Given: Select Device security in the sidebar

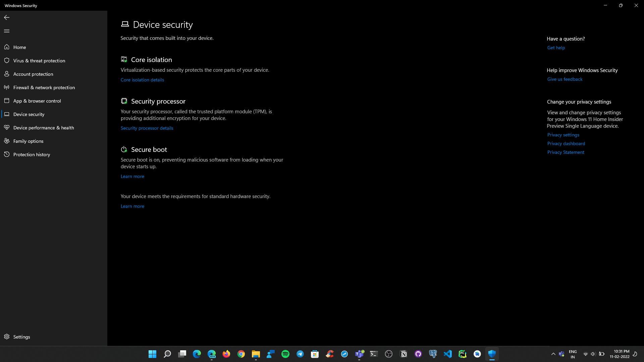Looking at the screenshot, I should tap(29, 114).
